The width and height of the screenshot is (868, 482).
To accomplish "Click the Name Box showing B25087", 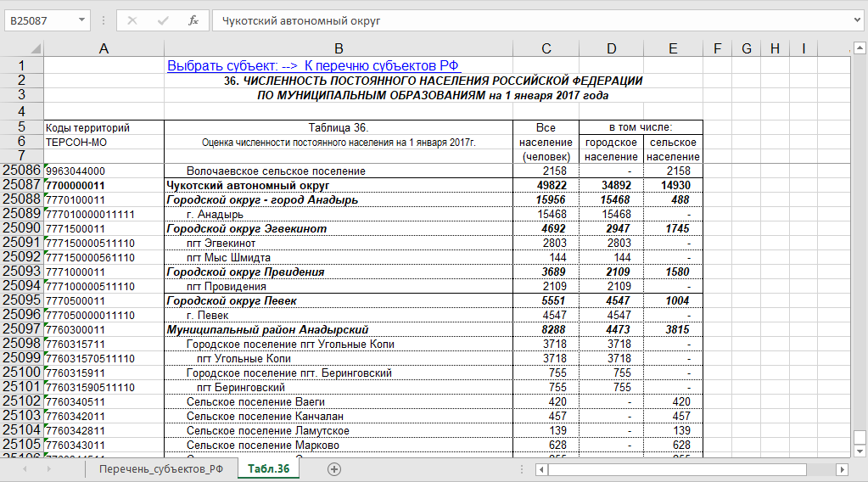I will [x=40, y=20].
